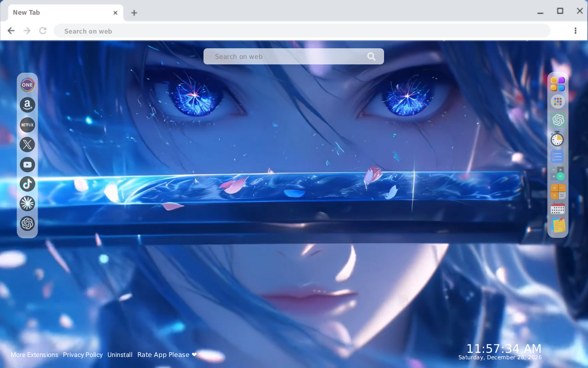Open the round apps grid icon
This screenshot has width=588, height=368.
tap(558, 102)
